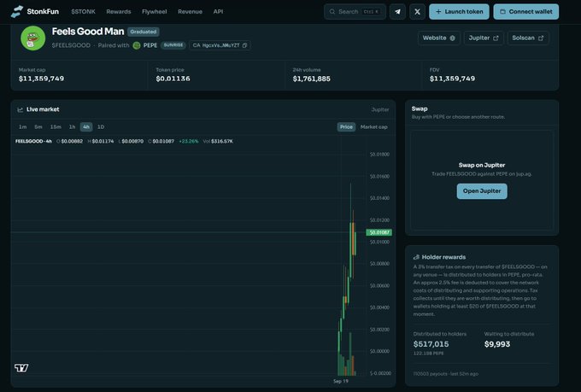Click the Live market chart icon
The height and width of the screenshot is (392, 581).
pyautogui.click(x=20, y=109)
